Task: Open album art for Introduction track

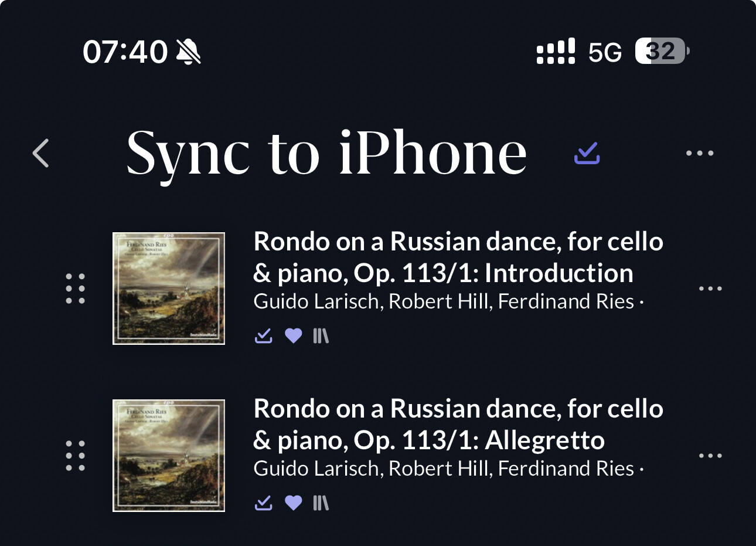Action: [x=169, y=288]
